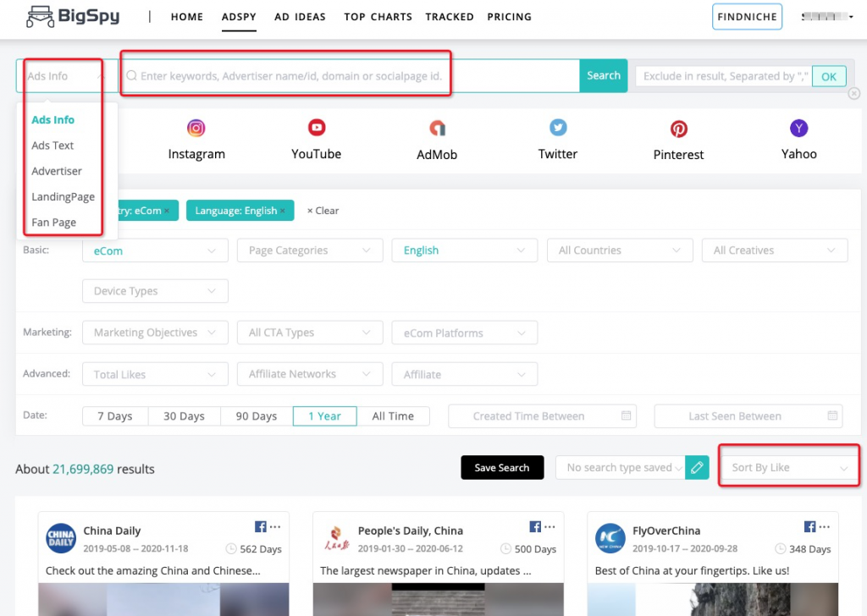Open more options on FlyOverChina card
This screenshot has height=616, width=867.
pos(825,526)
